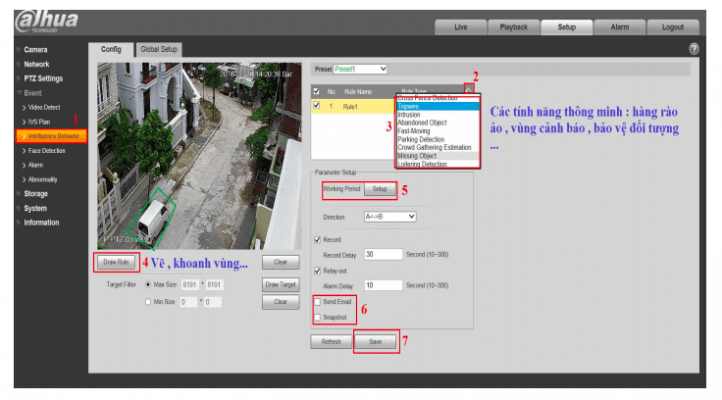722x400 pixels.
Task: Go to the Live view tab
Action: tap(460, 27)
